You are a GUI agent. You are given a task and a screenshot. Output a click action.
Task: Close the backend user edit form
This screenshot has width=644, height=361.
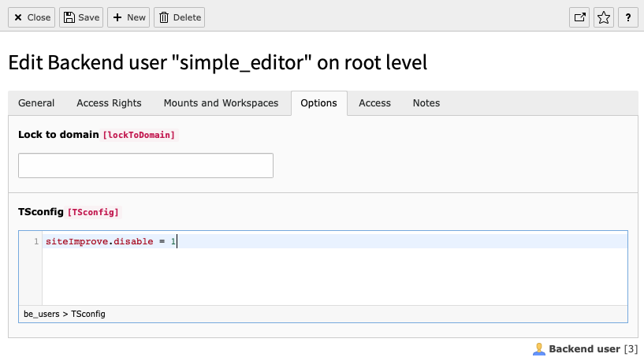point(32,17)
